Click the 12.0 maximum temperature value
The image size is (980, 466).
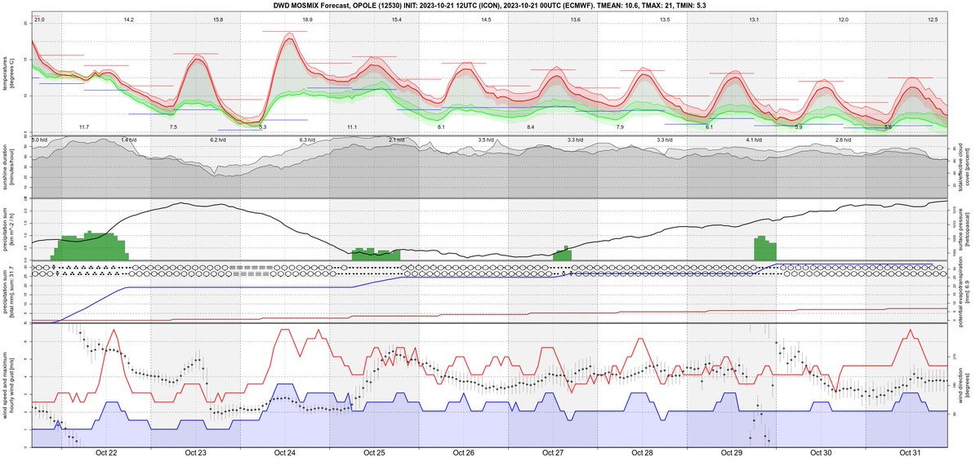tap(843, 19)
